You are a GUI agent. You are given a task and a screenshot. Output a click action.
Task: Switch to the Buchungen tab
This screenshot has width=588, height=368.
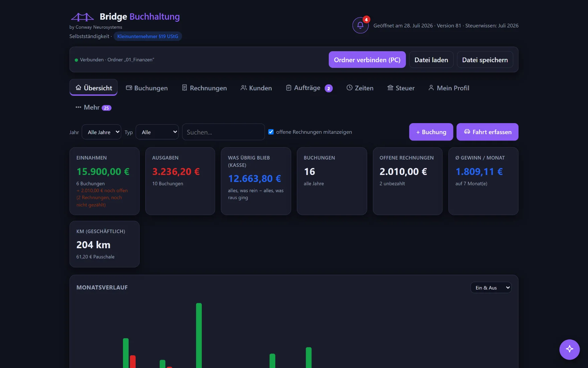pos(147,88)
